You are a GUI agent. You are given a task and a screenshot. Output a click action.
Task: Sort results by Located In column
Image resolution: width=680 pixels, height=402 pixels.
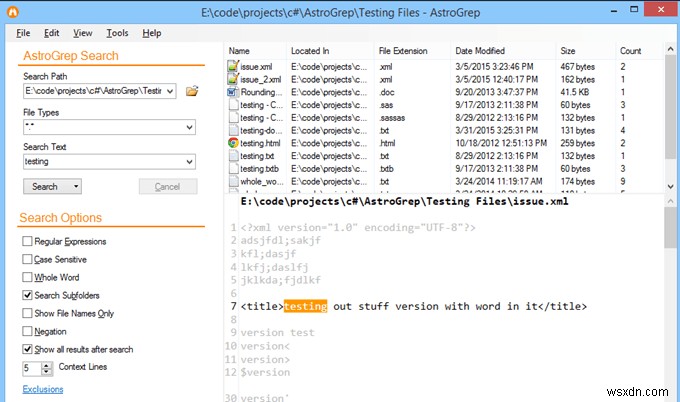pos(330,51)
